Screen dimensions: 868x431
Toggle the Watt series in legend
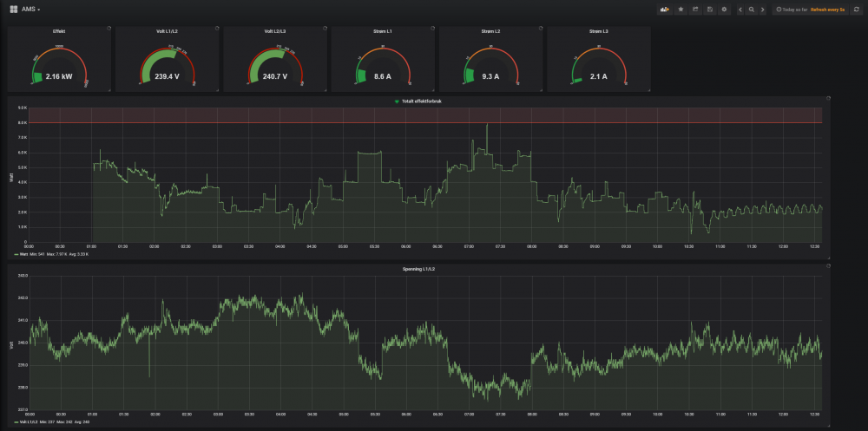pos(23,255)
